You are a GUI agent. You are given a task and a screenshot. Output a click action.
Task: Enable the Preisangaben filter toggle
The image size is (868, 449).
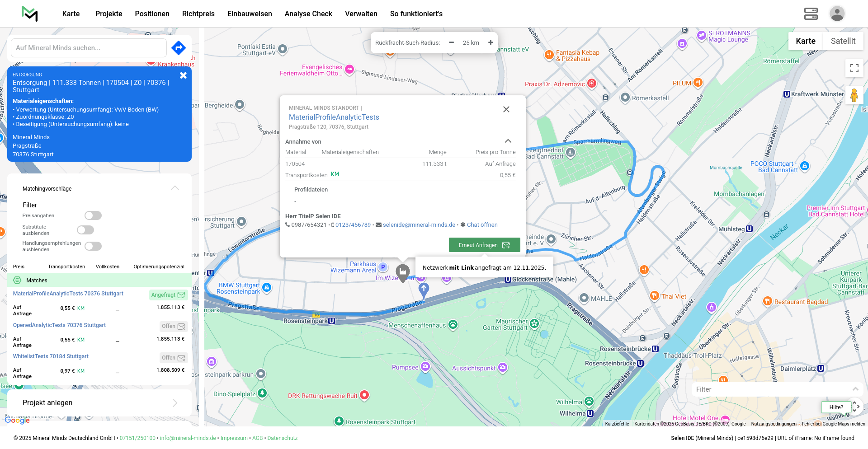(x=93, y=215)
